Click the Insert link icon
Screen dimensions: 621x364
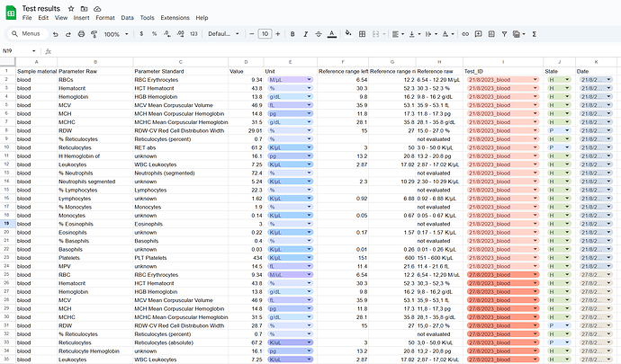click(x=465, y=34)
